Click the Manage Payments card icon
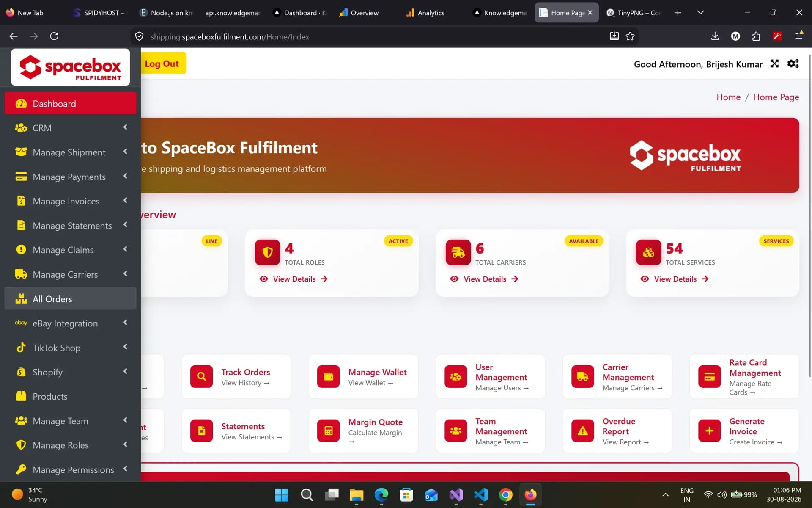The height and width of the screenshot is (508, 812). tap(21, 177)
